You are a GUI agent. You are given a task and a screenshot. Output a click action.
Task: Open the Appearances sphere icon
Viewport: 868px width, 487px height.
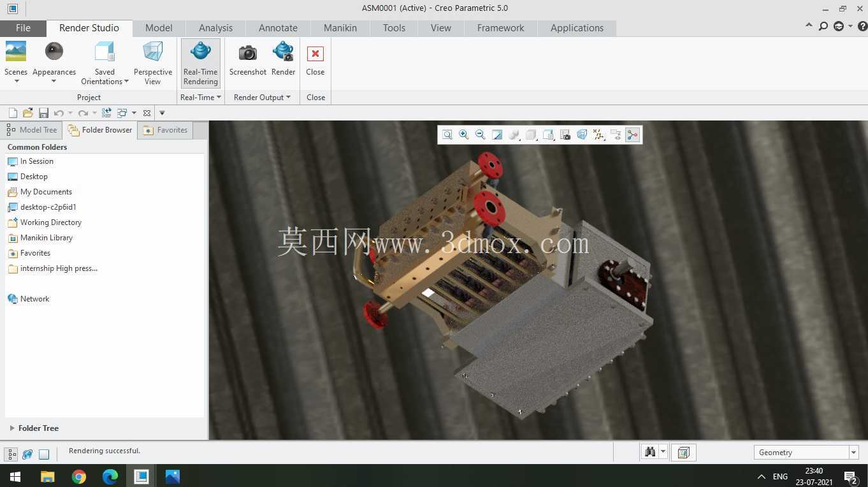[x=54, y=52]
